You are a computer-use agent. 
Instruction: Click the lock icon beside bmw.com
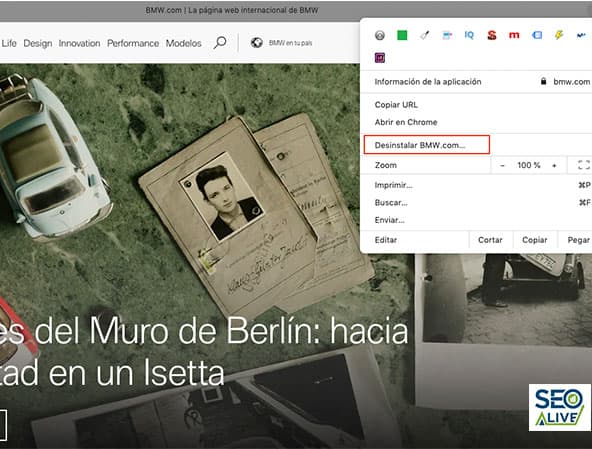click(543, 81)
